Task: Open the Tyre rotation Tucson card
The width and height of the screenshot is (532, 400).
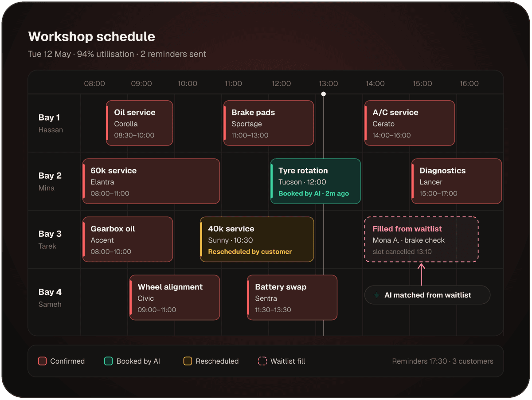Action: 315,181
